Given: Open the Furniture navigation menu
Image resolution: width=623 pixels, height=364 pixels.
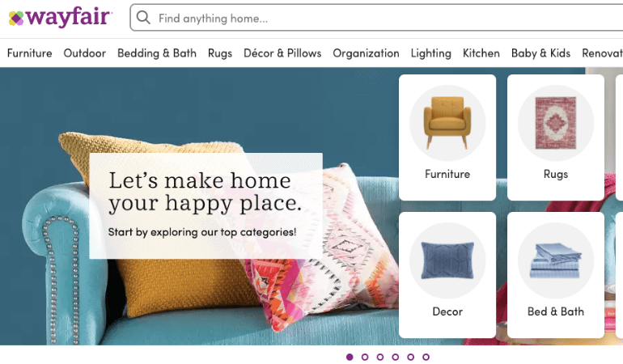Looking at the screenshot, I should (x=29, y=53).
